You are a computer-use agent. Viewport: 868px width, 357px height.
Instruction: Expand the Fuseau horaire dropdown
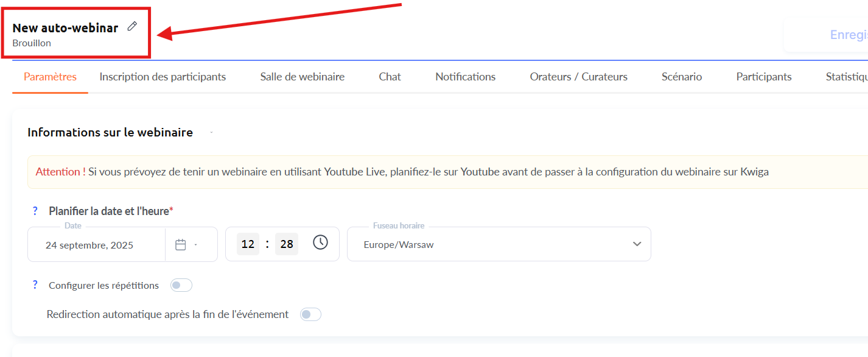tap(637, 244)
